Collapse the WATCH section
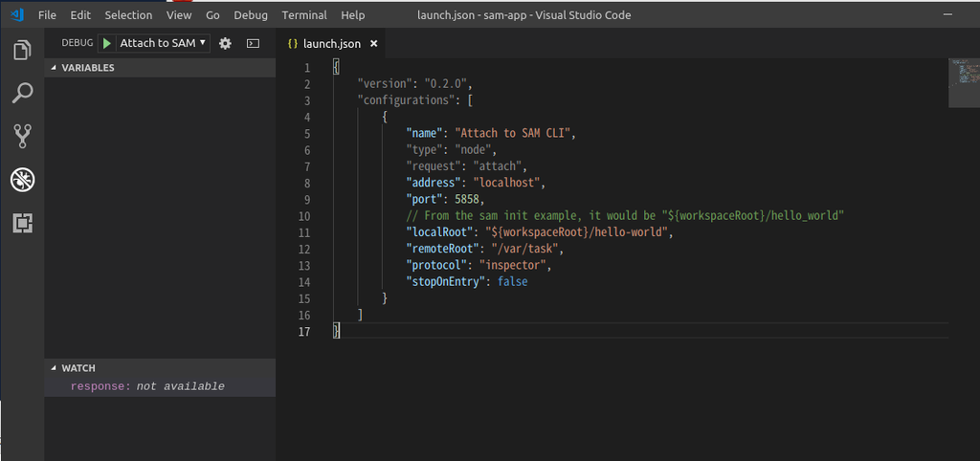This screenshot has height=461, width=980. tap(160, 368)
